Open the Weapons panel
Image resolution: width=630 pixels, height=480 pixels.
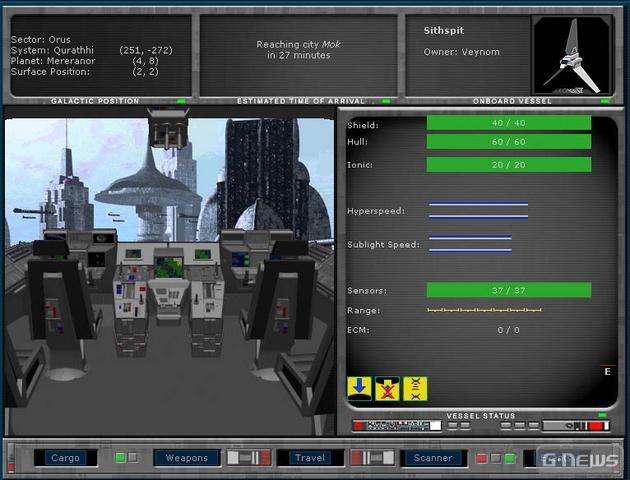187,458
